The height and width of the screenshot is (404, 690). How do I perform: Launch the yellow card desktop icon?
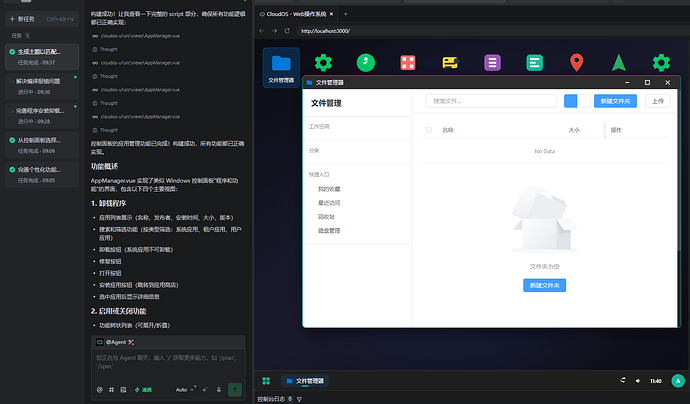450,63
